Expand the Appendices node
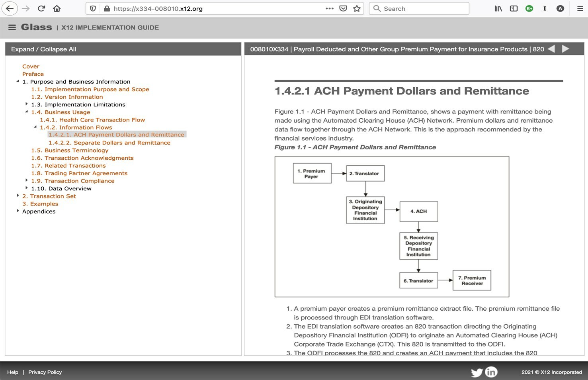The height and width of the screenshot is (380, 588). (18, 210)
